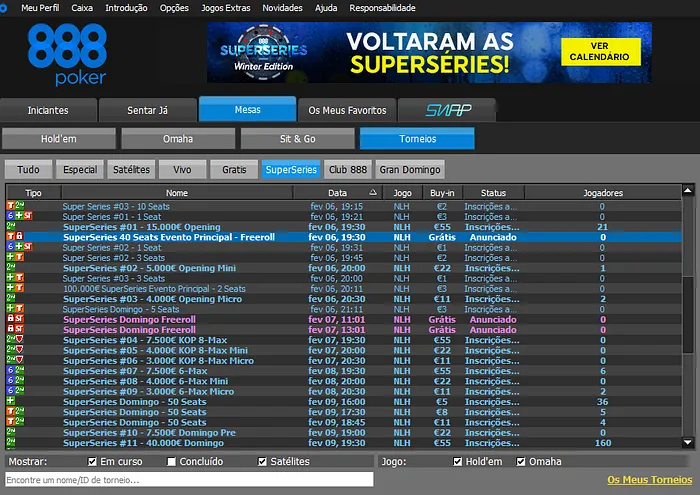Toggle the Satélites checkbox in the Mostrar filters
Image resolution: width=700 pixels, height=495 pixels.
coord(262,462)
